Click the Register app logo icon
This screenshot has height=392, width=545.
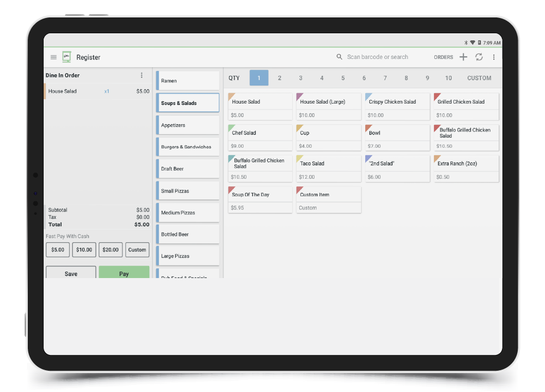coord(66,57)
